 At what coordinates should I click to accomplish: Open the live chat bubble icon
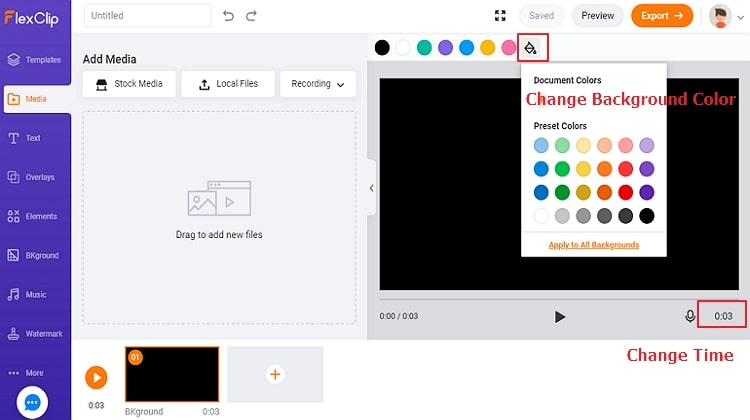(32, 403)
